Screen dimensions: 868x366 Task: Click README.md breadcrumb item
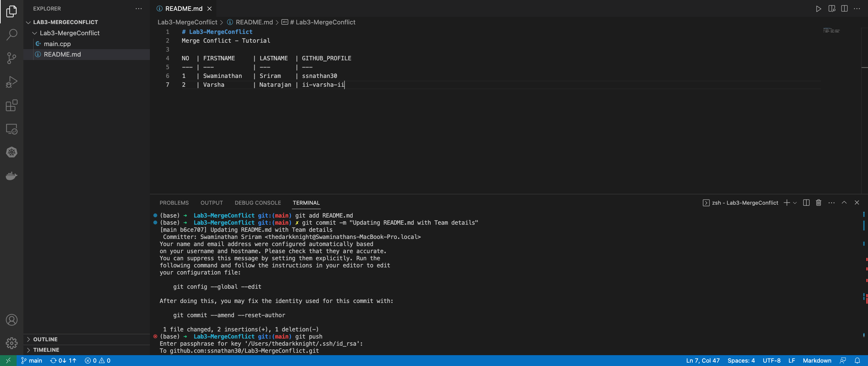250,22
